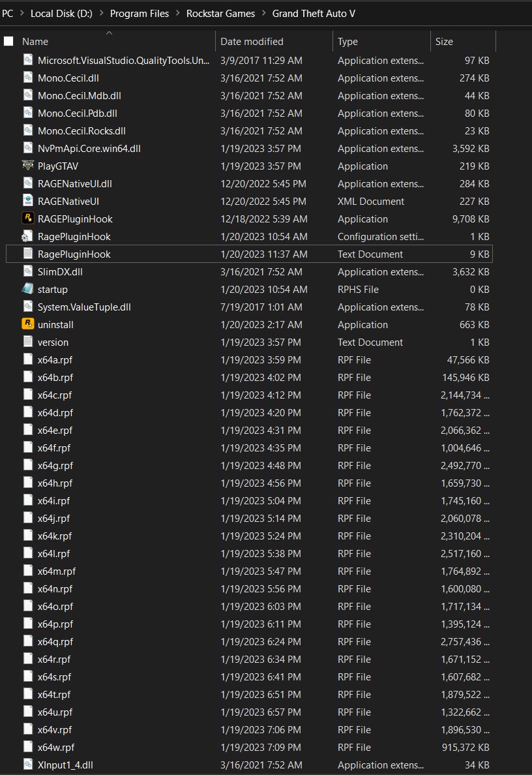This screenshot has width=532, height=775.
Task: Tick the select-all checkbox beside Name
Action: 8,41
